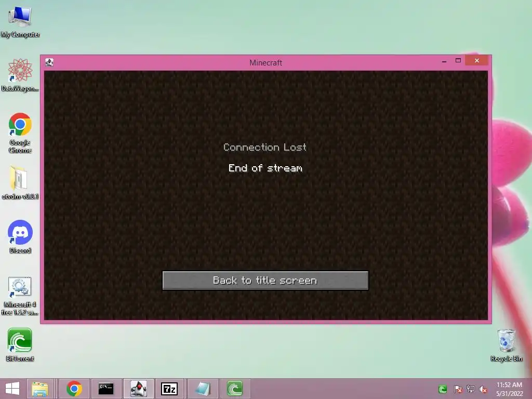The width and height of the screenshot is (532, 399).
Task: Select the otvdm v0.8.1 folder icon
Action: [20, 182]
